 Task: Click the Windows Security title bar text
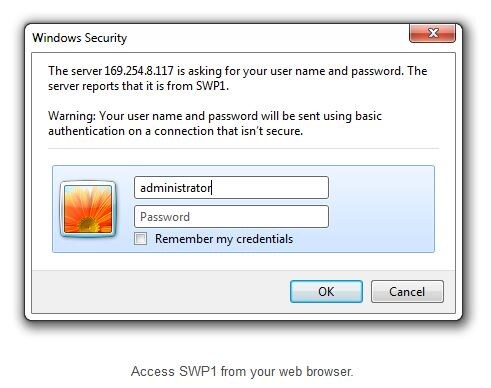80,38
